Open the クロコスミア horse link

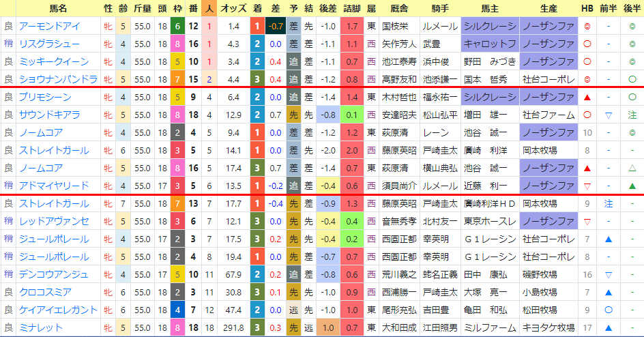point(45,292)
